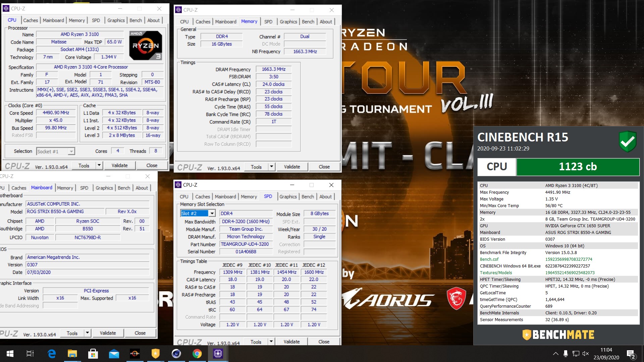The width and height of the screenshot is (644, 362).
Task: Click Validate in SPD window
Action: tap(291, 342)
